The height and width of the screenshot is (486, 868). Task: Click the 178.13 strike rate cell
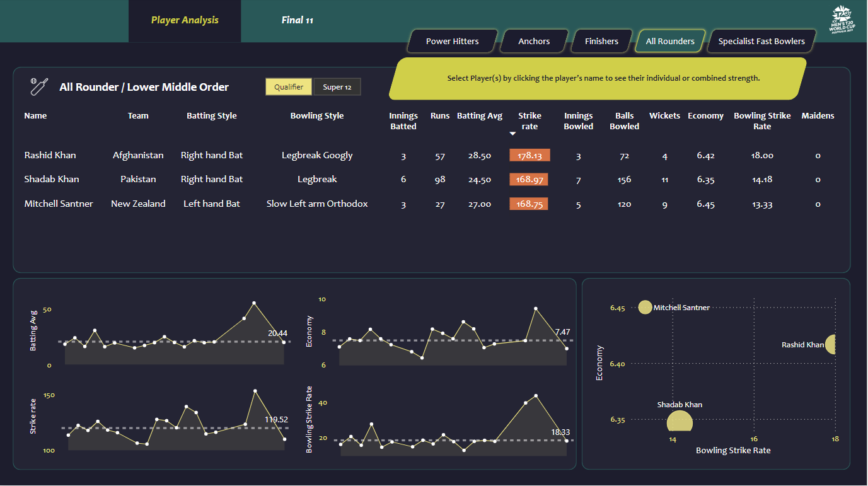[x=529, y=156]
